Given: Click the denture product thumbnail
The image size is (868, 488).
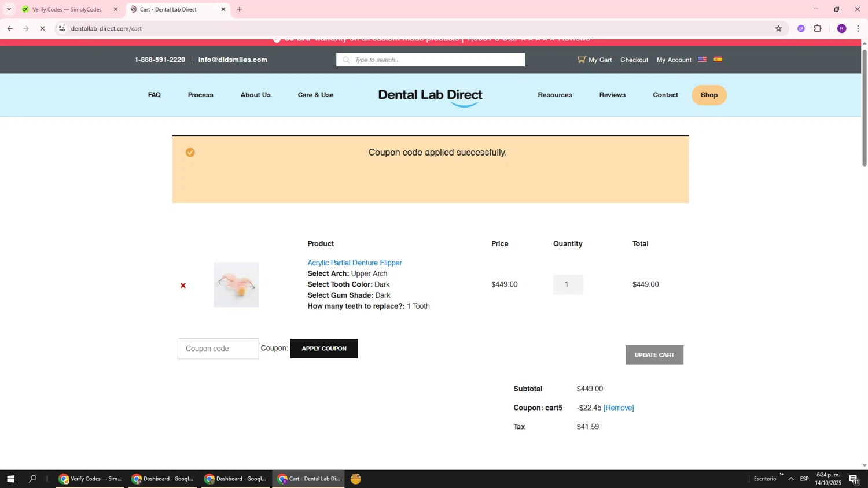Looking at the screenshot, I should 236,284.
